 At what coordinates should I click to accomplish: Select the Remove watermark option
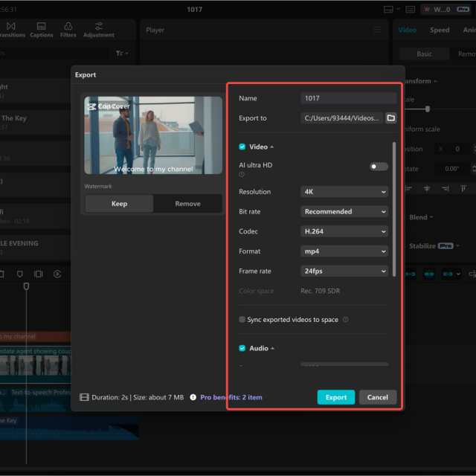click(x=187, y=204)
